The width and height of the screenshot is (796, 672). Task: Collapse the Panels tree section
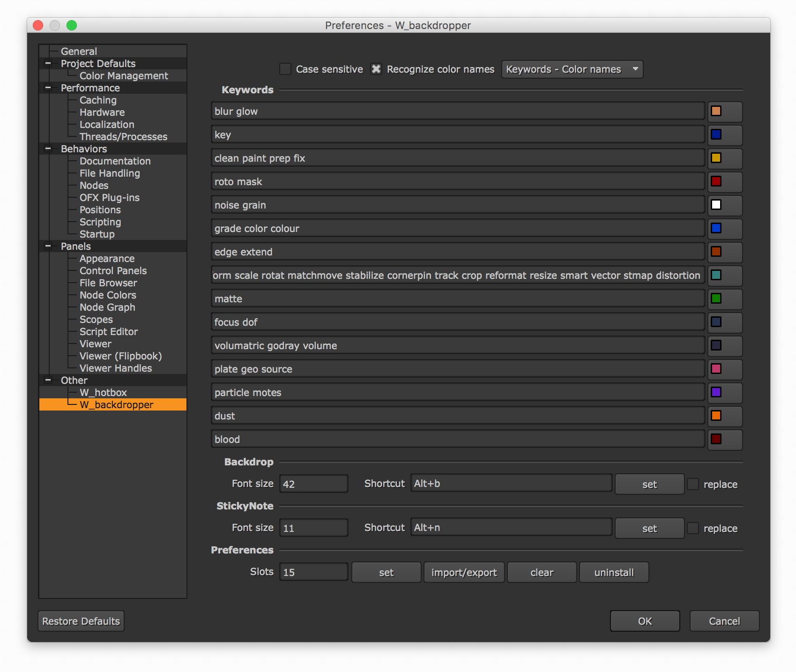coord(48,246)
